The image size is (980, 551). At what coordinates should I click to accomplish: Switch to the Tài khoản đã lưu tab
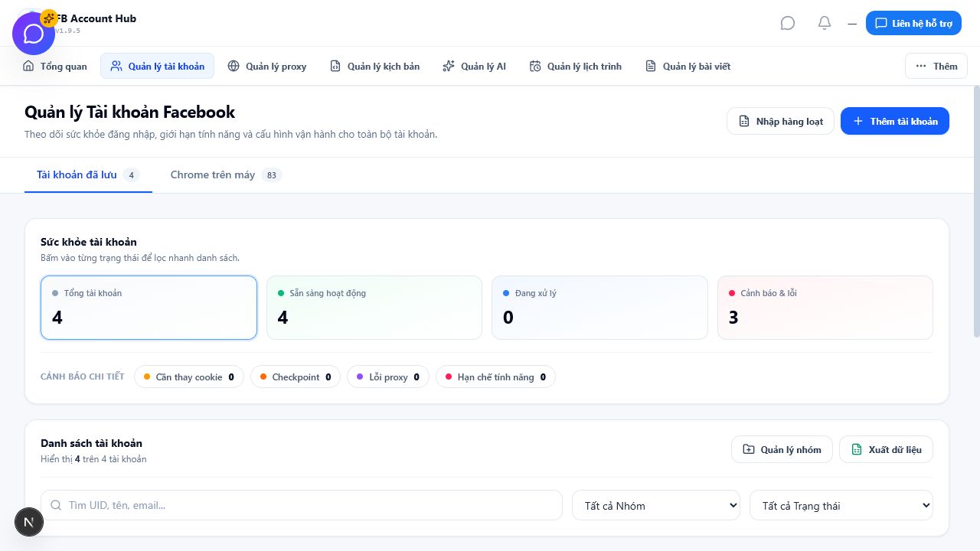(x=88, y=174)
